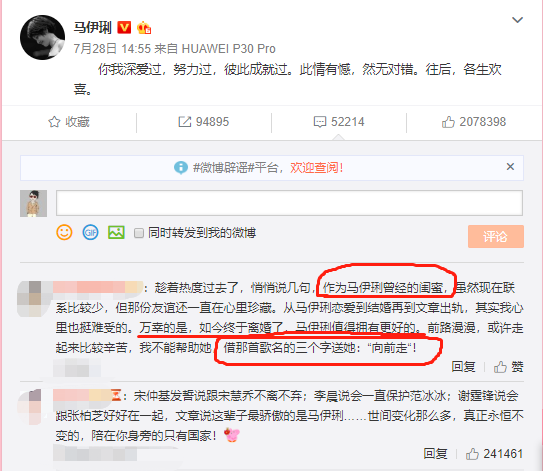Like the post with 2078398 thumbs up

pyautogui.click(x=474, y=122)
